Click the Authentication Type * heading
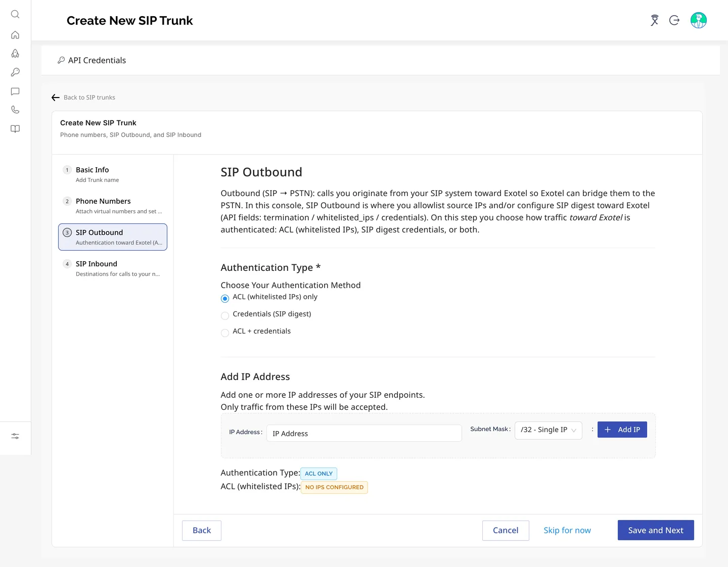The height and width of the screenshot is (567, 728). pyautogui.click(x=270, y=267)
